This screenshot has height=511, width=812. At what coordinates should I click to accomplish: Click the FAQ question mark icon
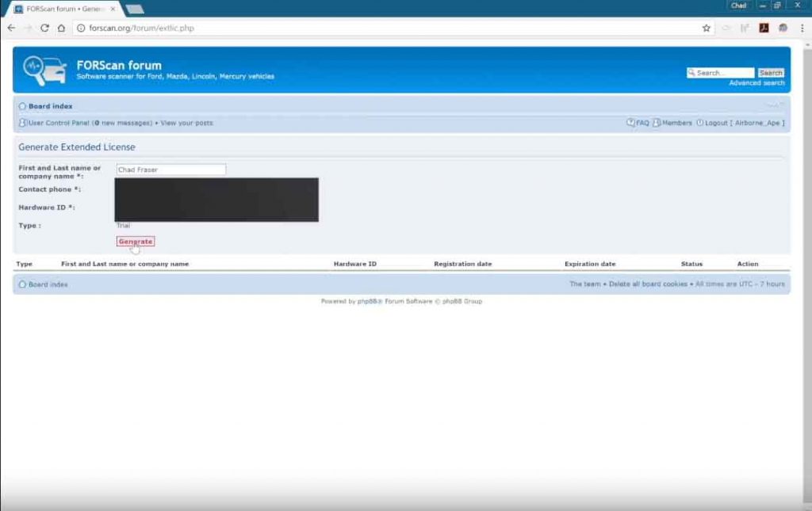point(631,123)
